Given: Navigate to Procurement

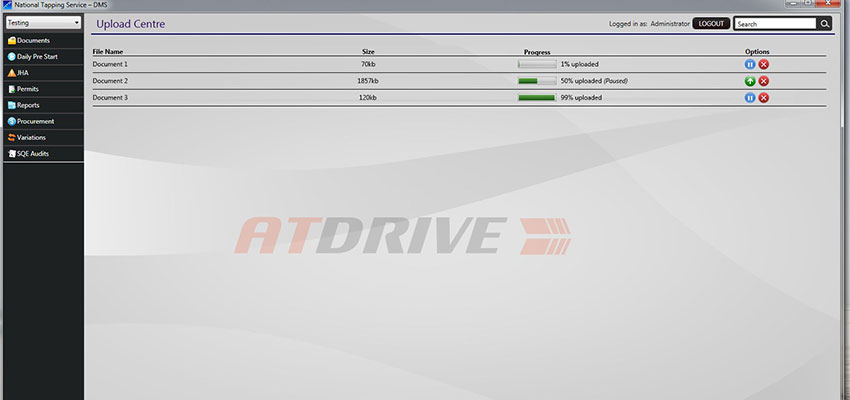Looking at the screenshot, I should click(x=43, y=121).
